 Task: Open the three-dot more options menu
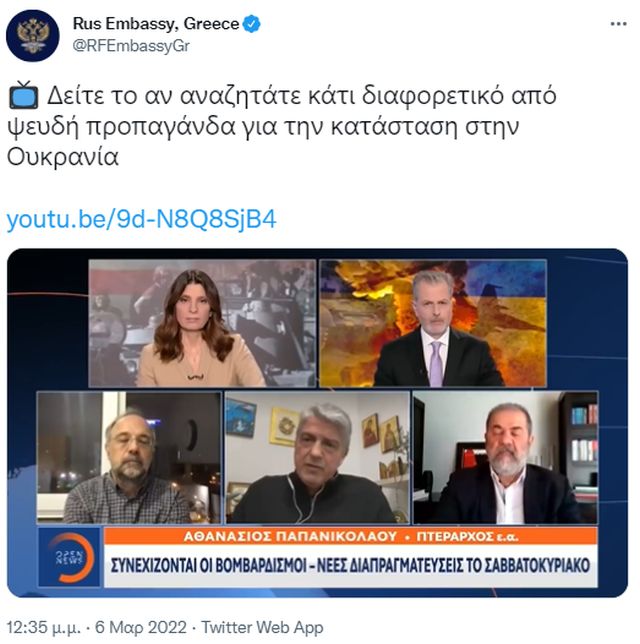click(x=619, y=24)
